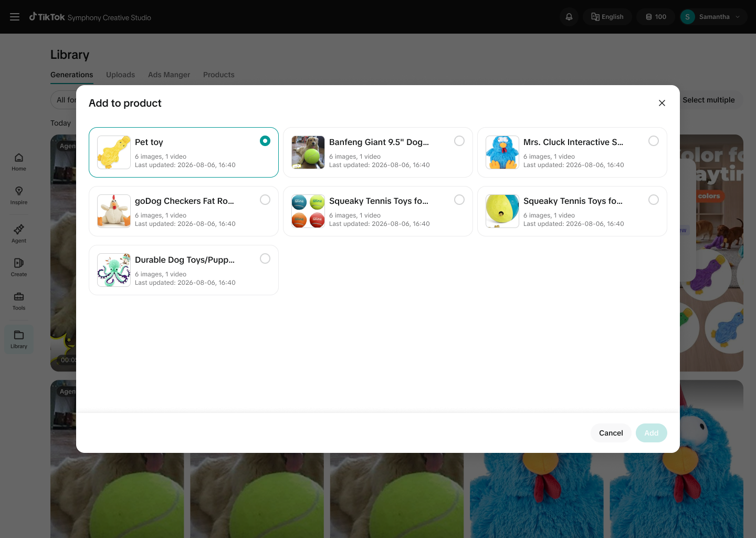Click the Pet toy product title
Image resolution: width=756 pixels, height=538 pixels.
[149, 142]
